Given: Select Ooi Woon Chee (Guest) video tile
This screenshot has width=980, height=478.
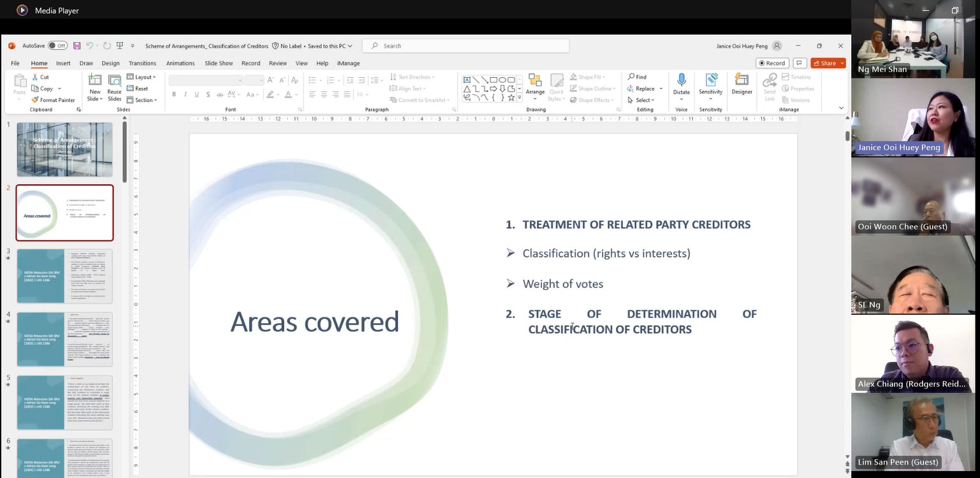Looking at the screenshot, I should click(912, 196).
